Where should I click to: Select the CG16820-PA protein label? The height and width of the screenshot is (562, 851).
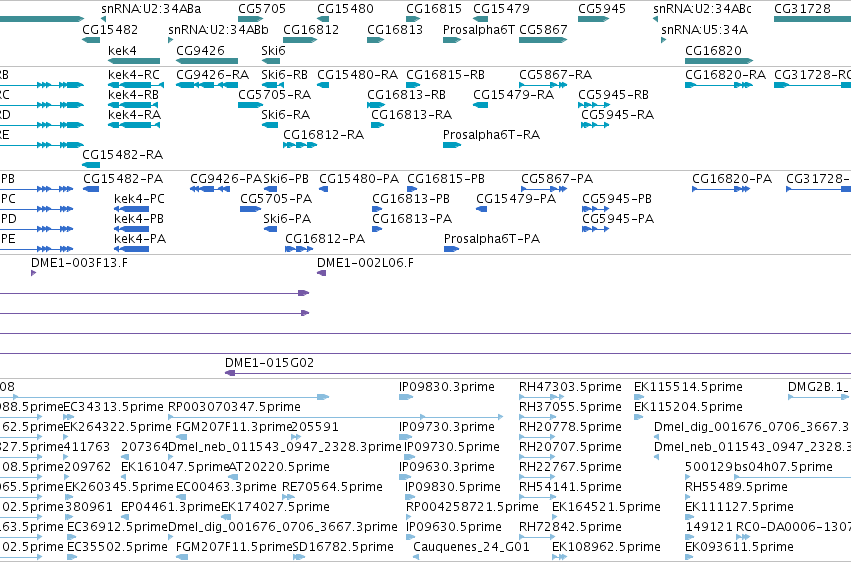(x=732, y=178)
